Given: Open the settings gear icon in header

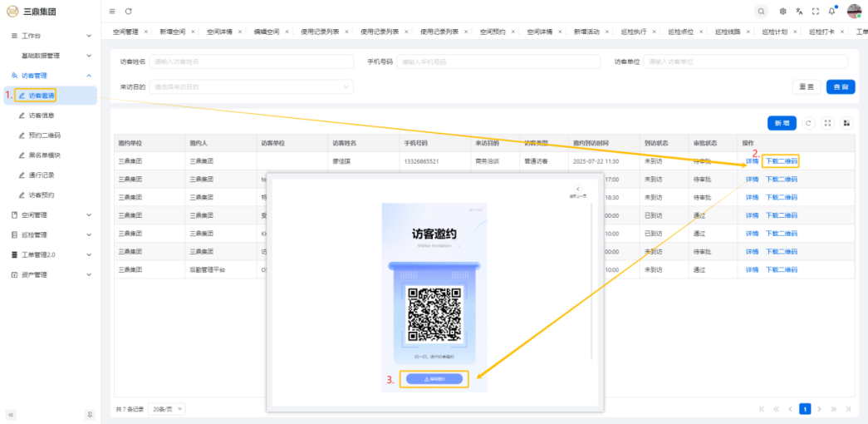Looking at the screenshot, I should [x=782, y=11].
